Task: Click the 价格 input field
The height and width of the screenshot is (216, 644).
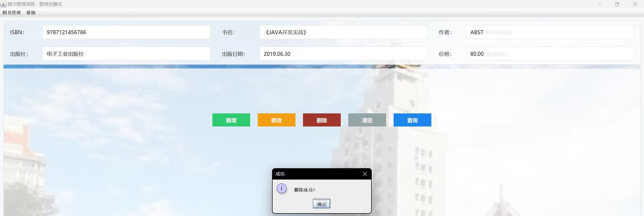Action: pyautogui.click(x=550, y=54)
